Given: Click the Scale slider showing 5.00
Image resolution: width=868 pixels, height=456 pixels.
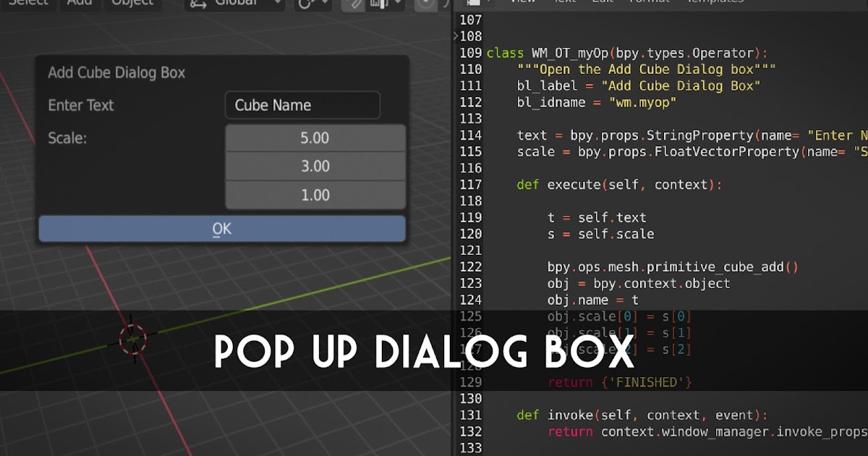Looking at the screenshot, I should pyautogui.click(x=315, y=138).
